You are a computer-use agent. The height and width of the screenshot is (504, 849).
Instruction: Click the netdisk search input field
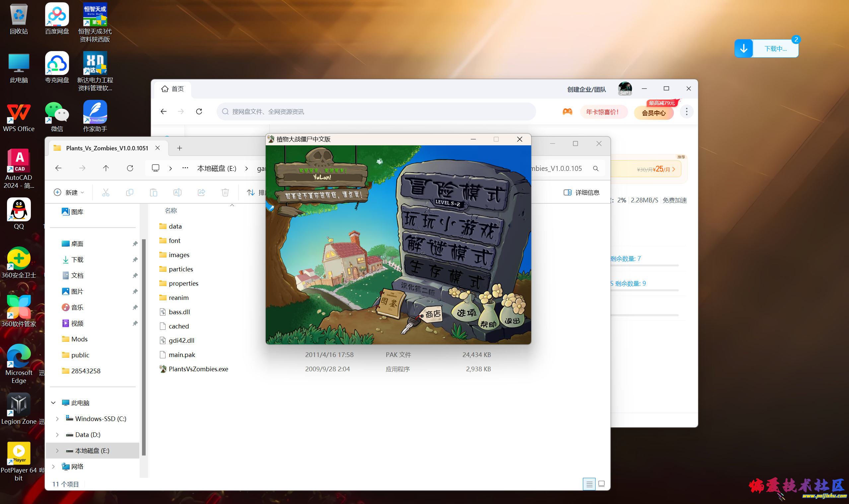[376, 112]
